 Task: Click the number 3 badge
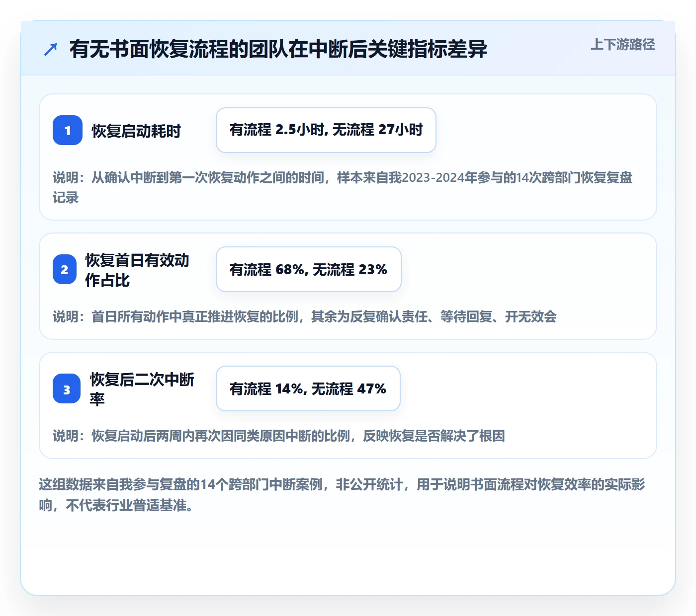click(x=67, y=388)
